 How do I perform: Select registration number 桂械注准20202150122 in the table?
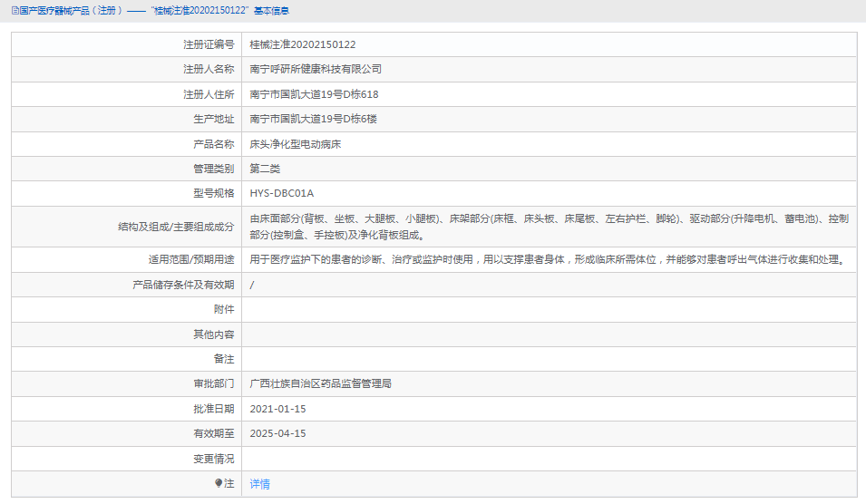(x=303, y=44)
